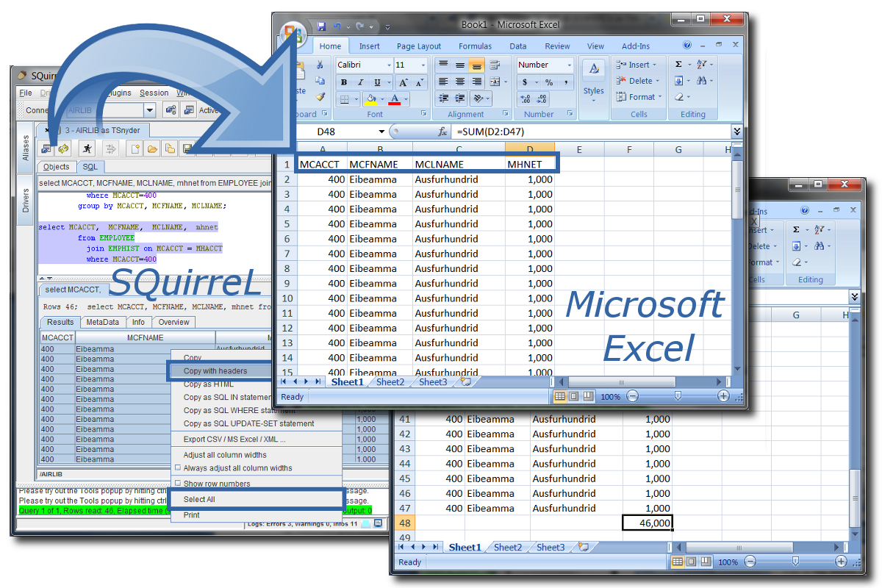882x588 pixels.
Task: Click the Excel Help question mark icon
Action: [x=687, y=46]
